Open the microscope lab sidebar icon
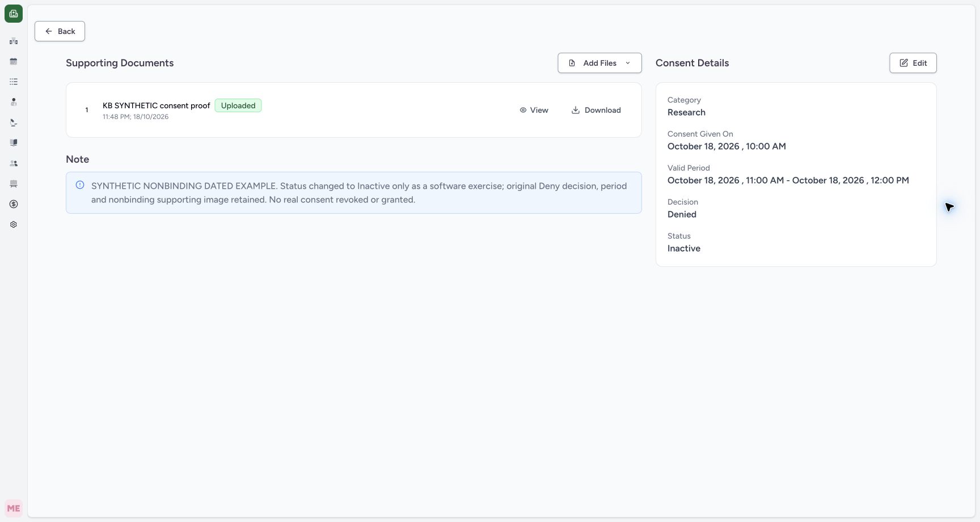 pos(14,122)
